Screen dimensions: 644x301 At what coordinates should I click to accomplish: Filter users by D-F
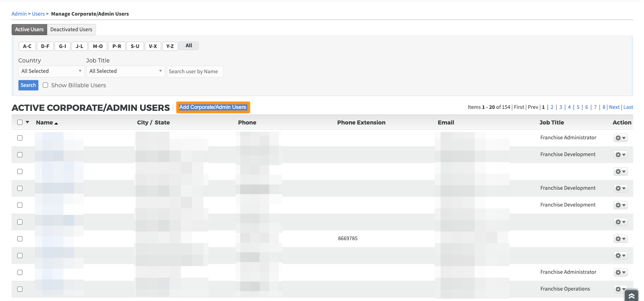pyautogui.click(x=45, y=46)
